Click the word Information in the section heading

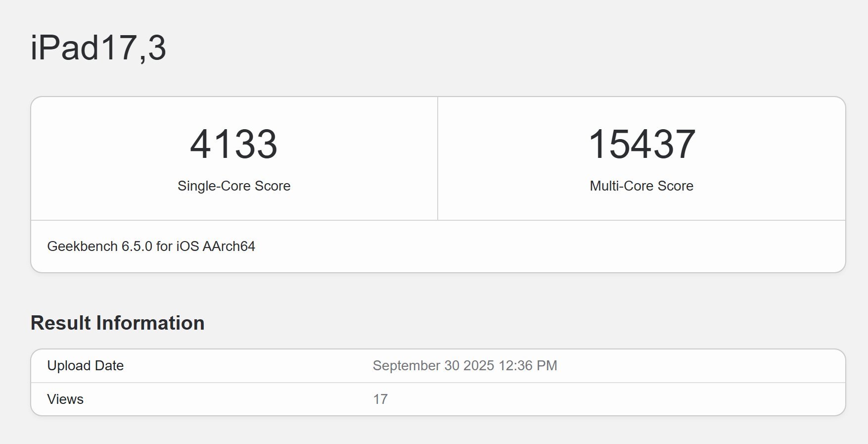click(150, 323)
